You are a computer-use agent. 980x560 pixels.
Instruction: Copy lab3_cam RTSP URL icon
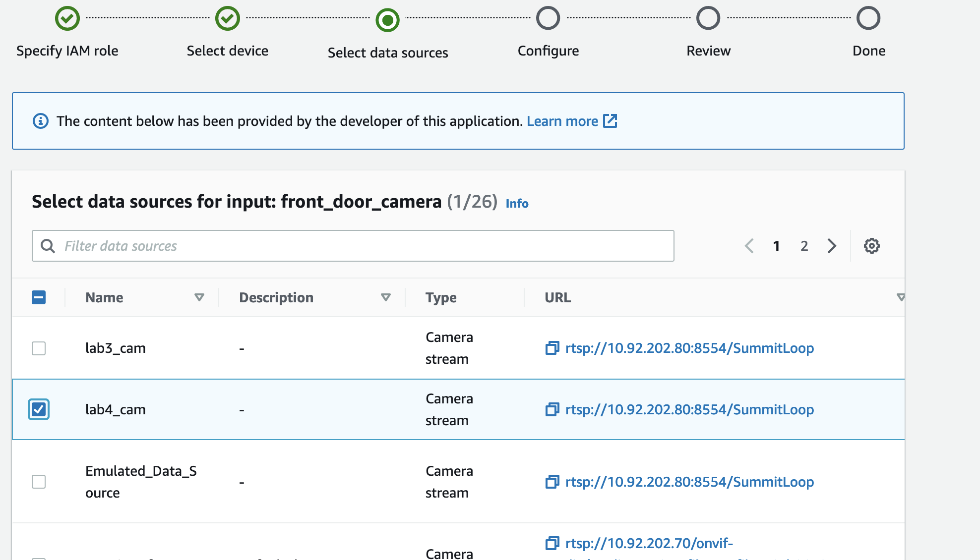(552, 348)
